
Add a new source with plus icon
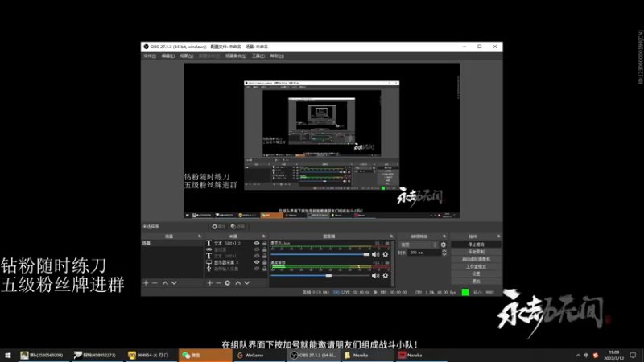[x=210, y=283]
